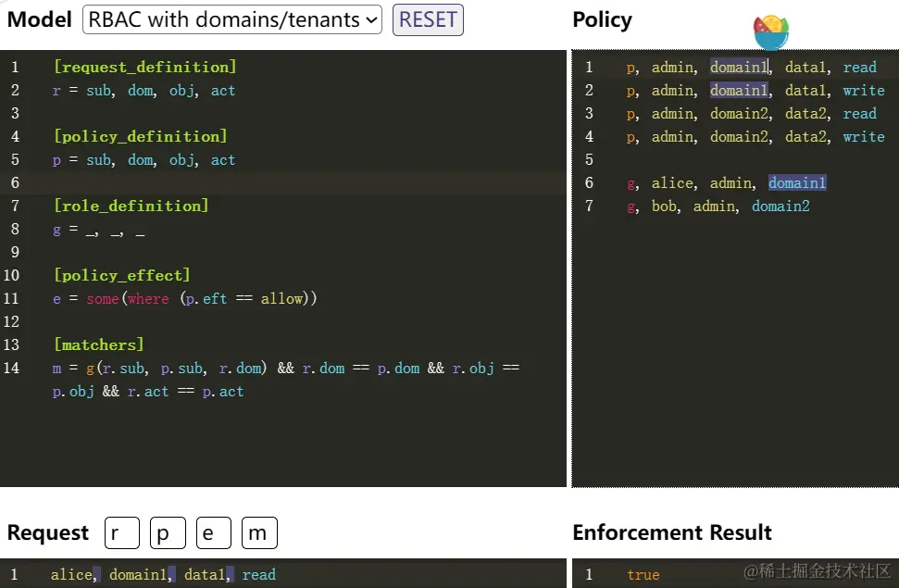899x588 pixels.
Task: Click the 'p = sub, dom, obj, act' line
Action: click(144, 160)
